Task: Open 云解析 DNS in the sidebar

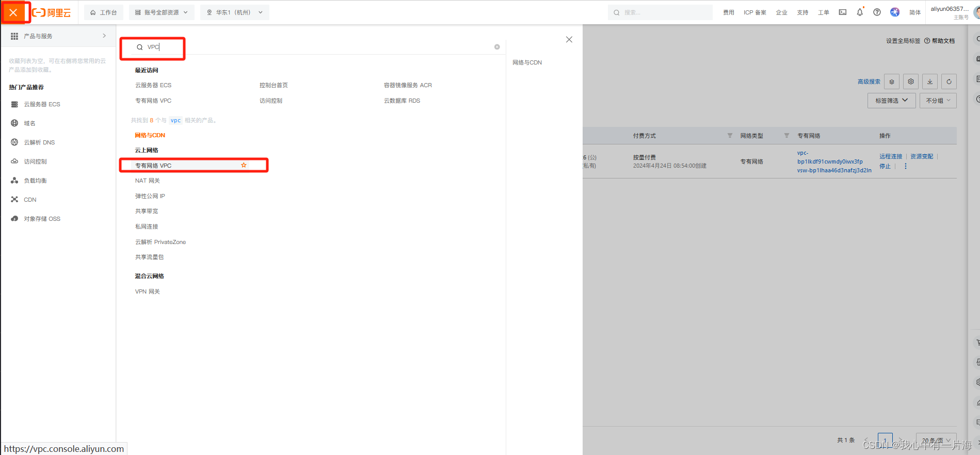Action: (x=39, y=142)
